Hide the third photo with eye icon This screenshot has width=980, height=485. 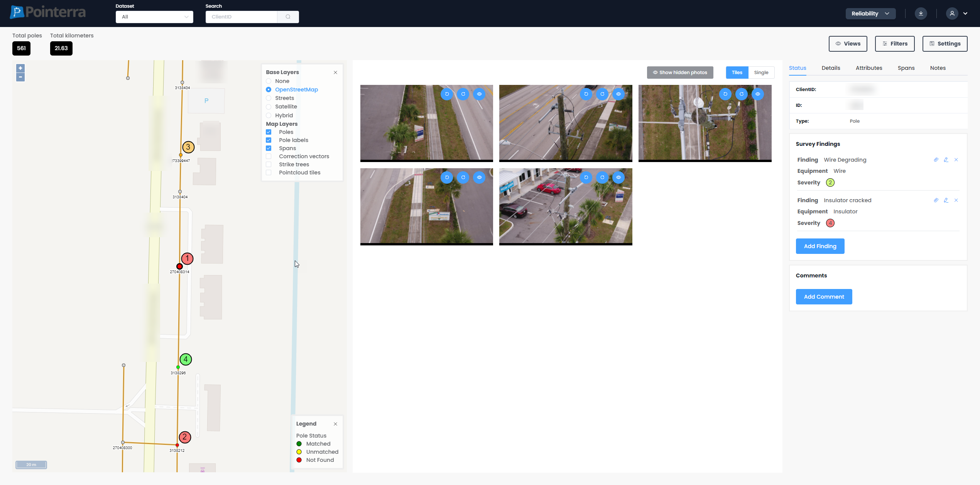point(757,94)
